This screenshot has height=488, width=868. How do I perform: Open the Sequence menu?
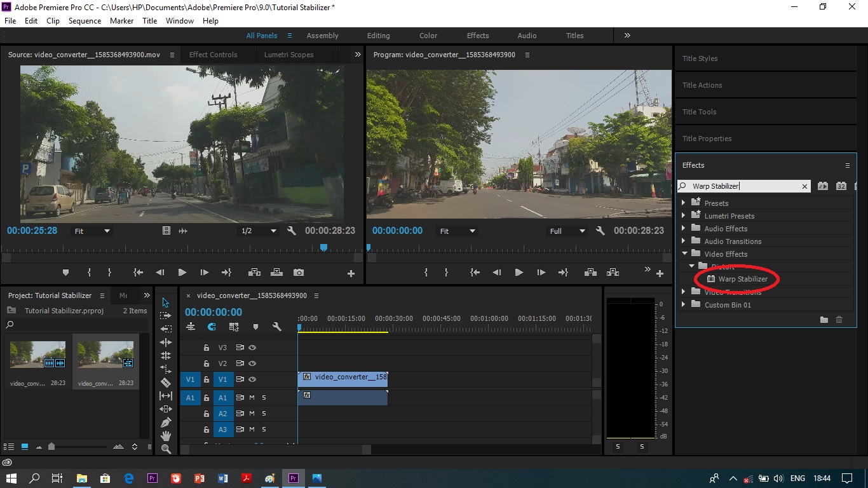(85, 21)
